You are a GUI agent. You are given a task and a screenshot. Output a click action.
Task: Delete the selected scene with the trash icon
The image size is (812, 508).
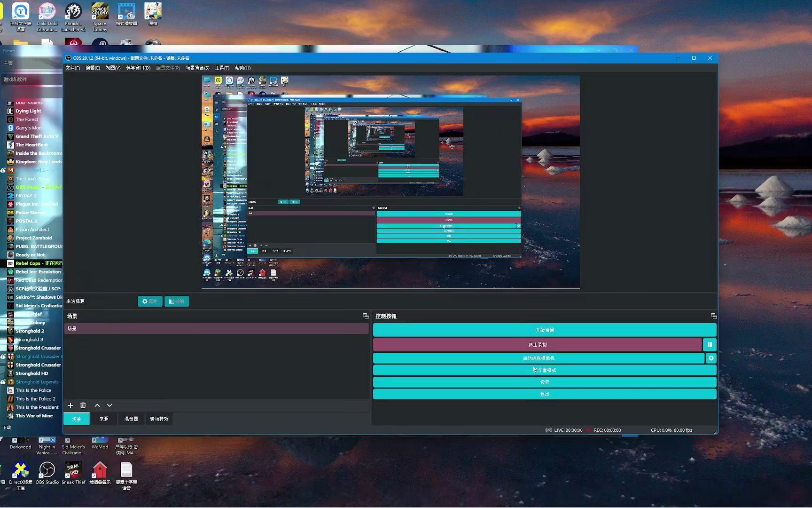tap(83, 405)
